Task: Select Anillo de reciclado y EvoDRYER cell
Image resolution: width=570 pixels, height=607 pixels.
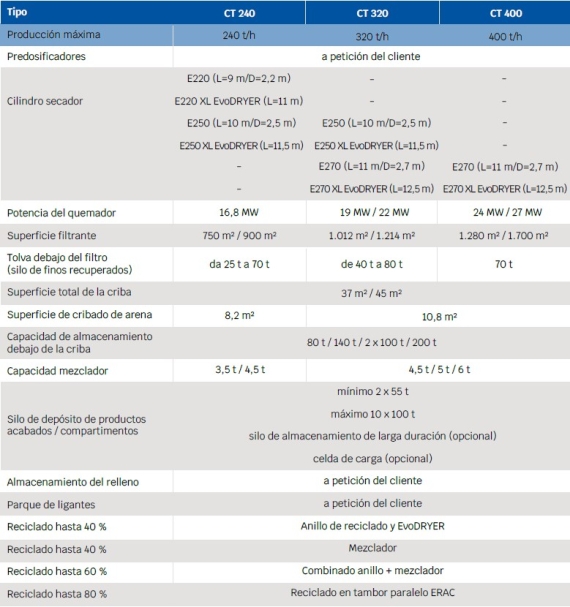Action: [x=372, y=526]
